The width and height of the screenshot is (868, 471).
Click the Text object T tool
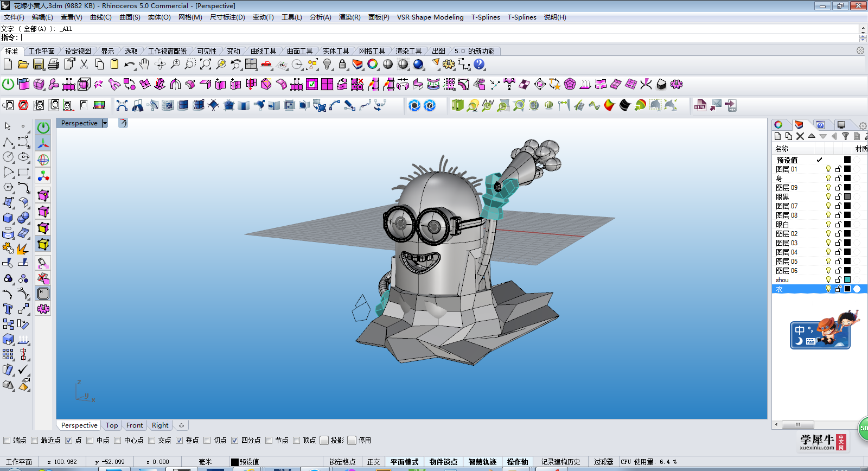[x=8, y=309]
